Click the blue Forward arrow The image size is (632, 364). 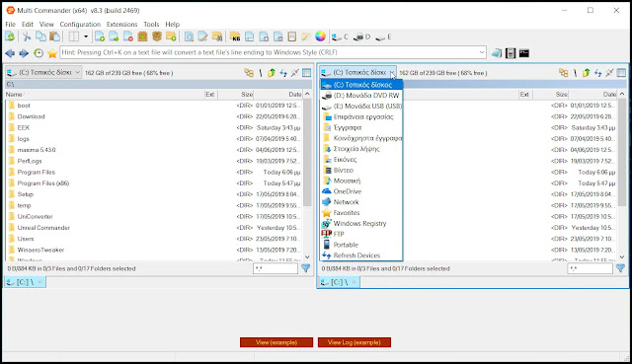[x=24, y=53]
